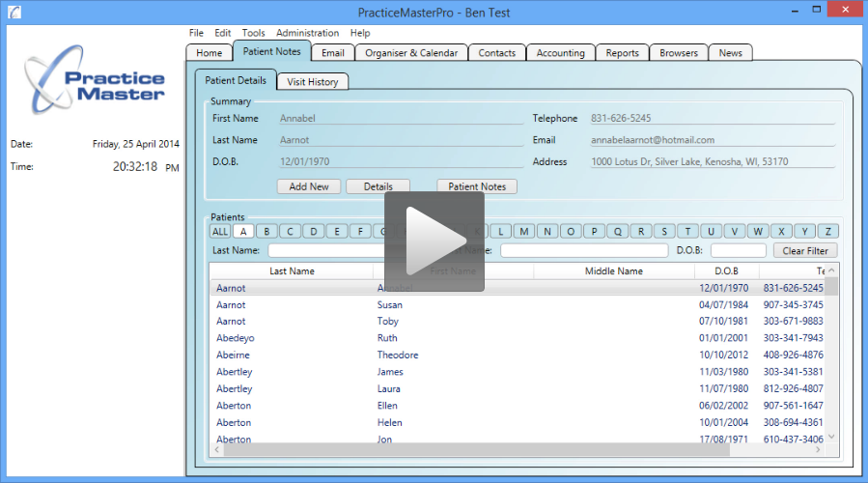Image resolution: width=868 pixels, height=483 pixels.
Task: Filter patients by letter Q
Action: tap(617, 232)
